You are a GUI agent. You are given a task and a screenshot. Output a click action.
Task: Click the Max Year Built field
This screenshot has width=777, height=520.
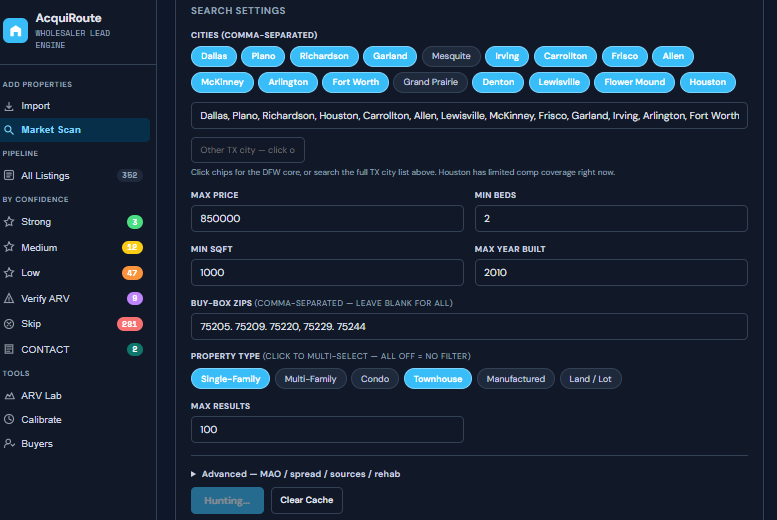coord(611,273)
